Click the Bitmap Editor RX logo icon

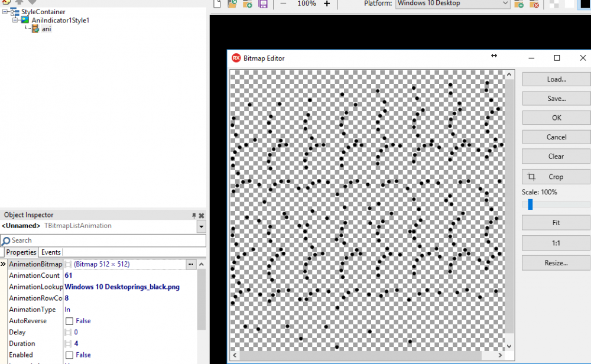(236, 58)
